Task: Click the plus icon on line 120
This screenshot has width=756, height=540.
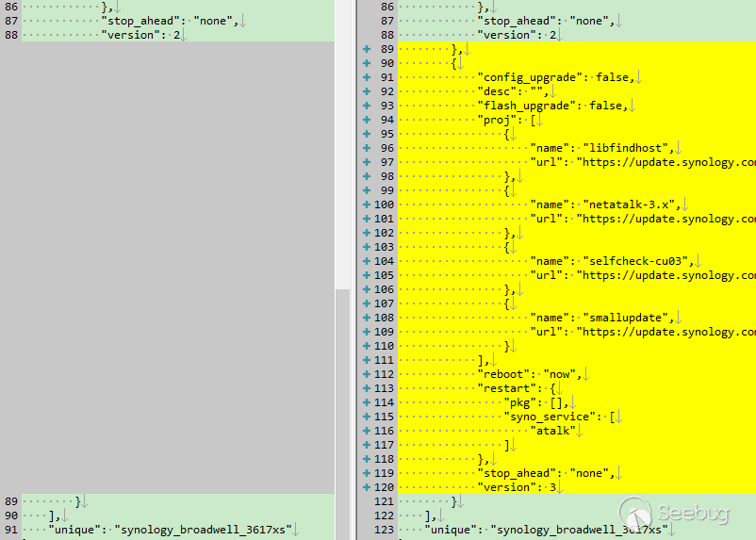Action: [x=366, y=487]
